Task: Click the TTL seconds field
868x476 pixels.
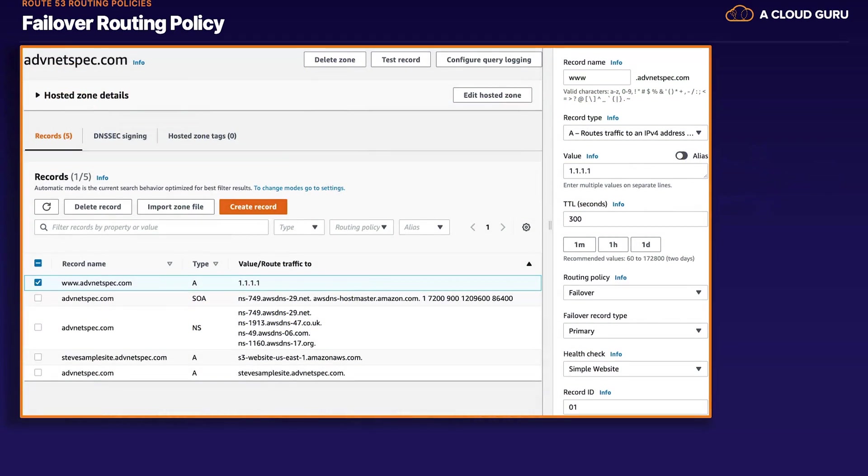Action: tap(635, 219)
